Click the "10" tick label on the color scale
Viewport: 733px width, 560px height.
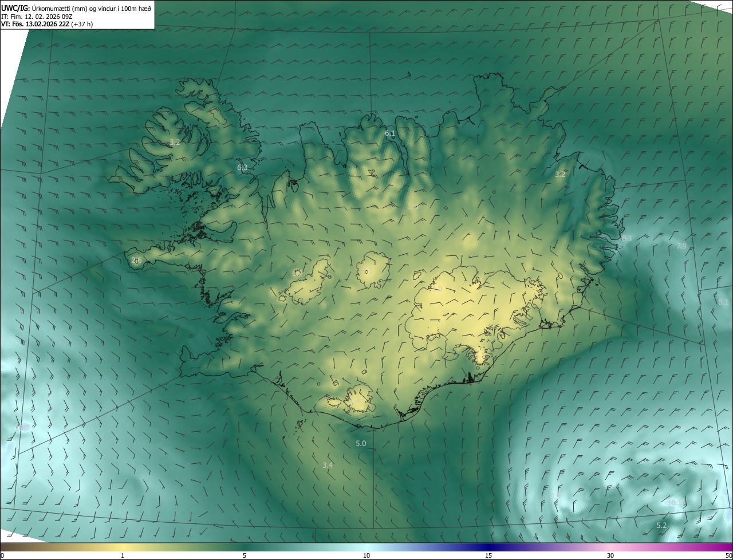point(366,555)
